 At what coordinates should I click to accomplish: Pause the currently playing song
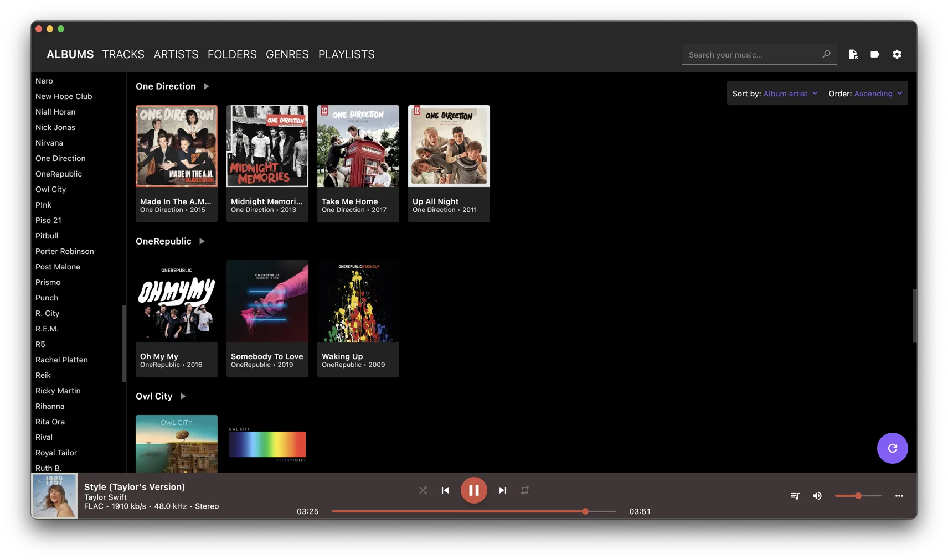click(473, 490)
